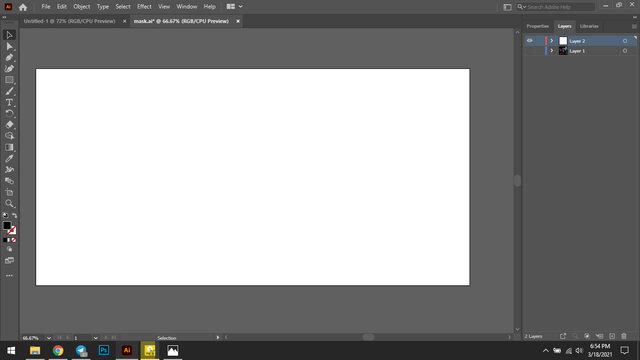
Task: Select the Eraser tool
Action: 9,125
